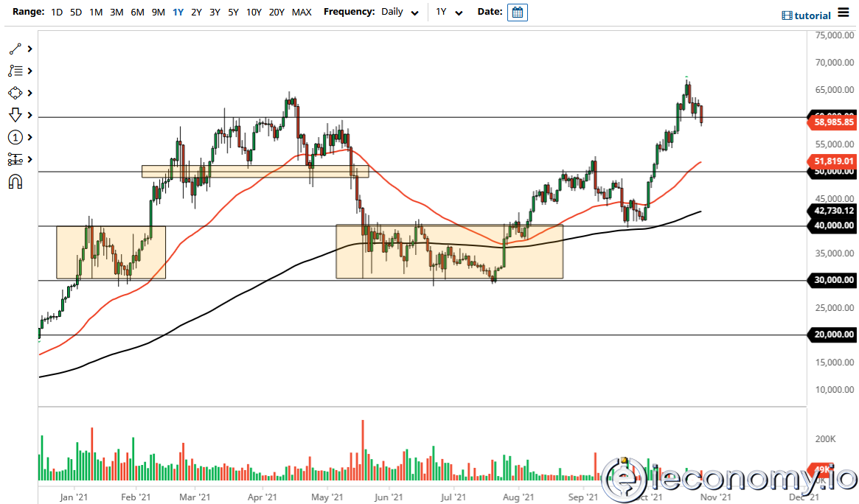
Task: Select the measurement range tool
Action: click(15, 159)
